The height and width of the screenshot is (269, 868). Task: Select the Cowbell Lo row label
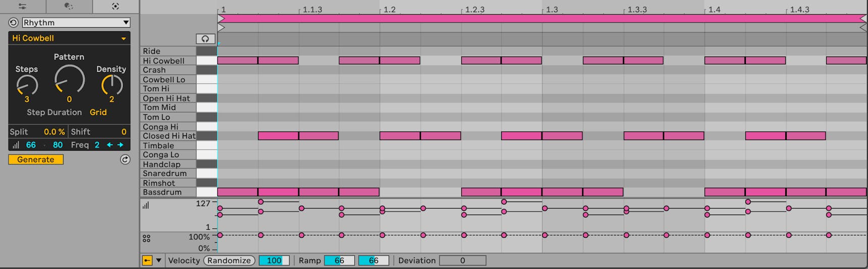click(168, 80)
